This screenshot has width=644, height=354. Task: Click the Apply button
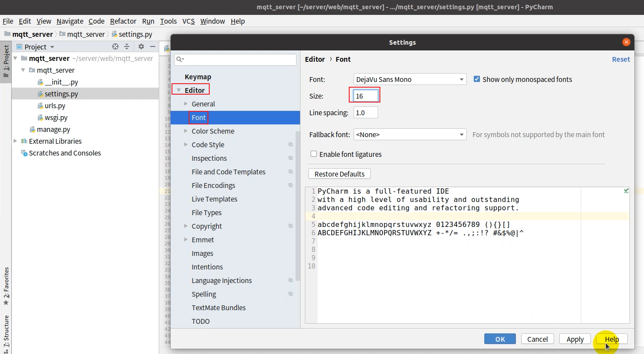pyautogui.click(x=575, y=339)
